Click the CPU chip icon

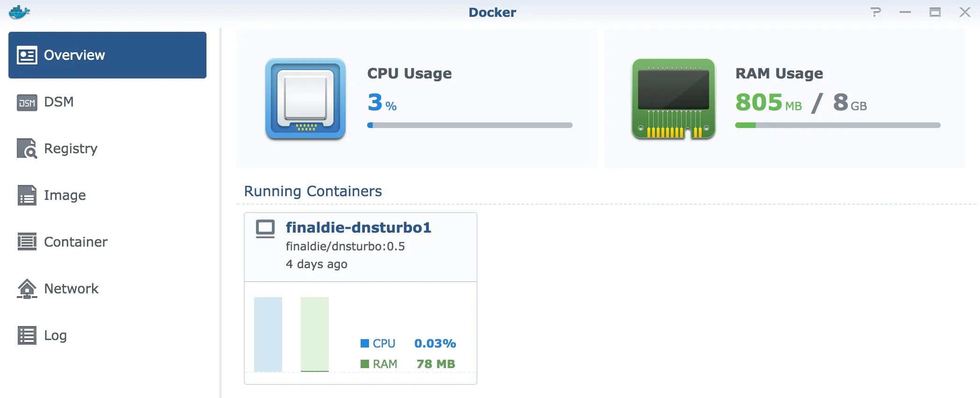click(x=305, y=99)
